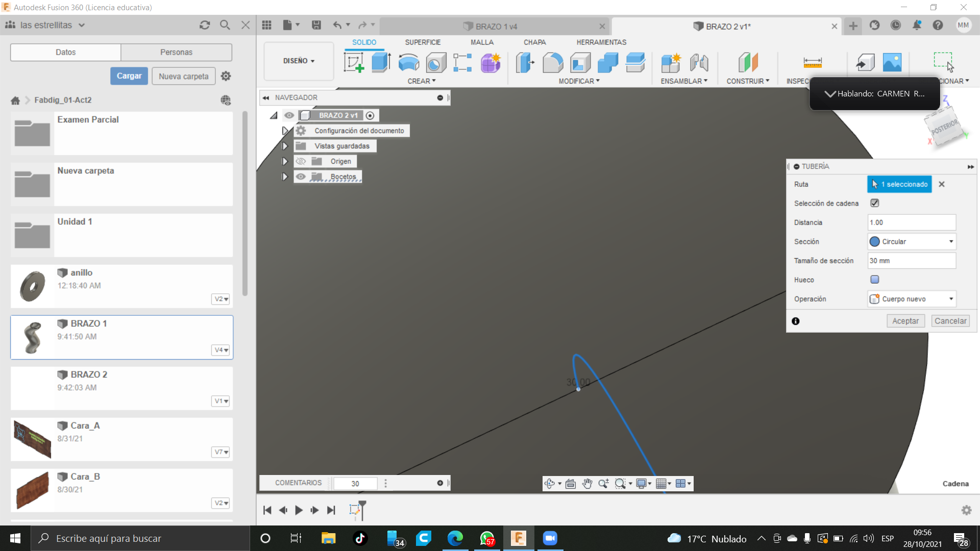The width and height of the screenshot is (980, 551).
Task: Click the 1 seleccionado Ruta button
Action: point(899,184)
